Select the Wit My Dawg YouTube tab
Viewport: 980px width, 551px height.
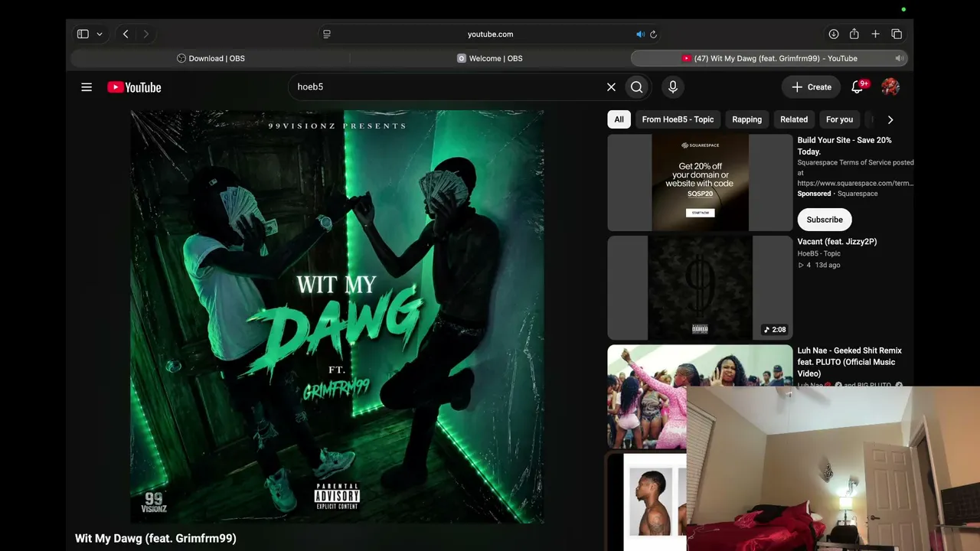click(x=769, y=58)
